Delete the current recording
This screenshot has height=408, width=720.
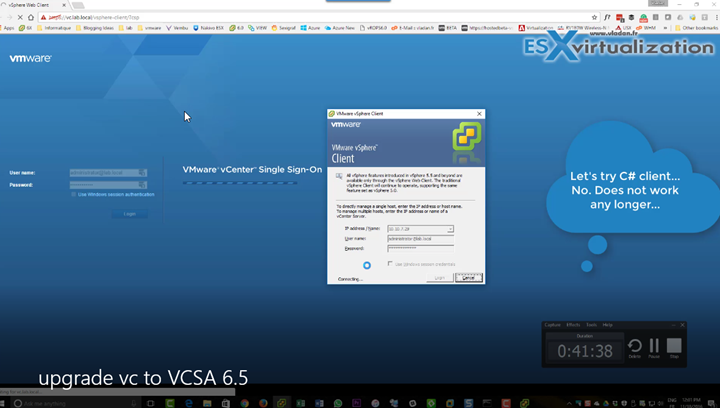click(635, 348)
